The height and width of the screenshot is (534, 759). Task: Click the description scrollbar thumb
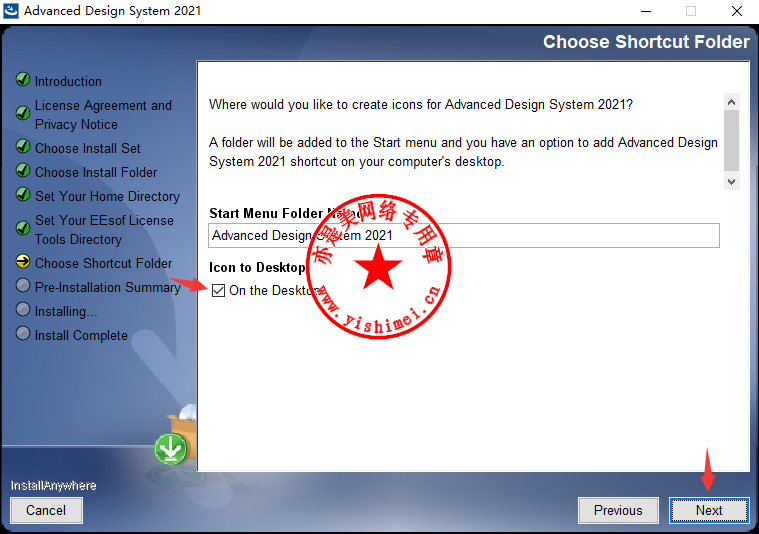pos(731,140)
